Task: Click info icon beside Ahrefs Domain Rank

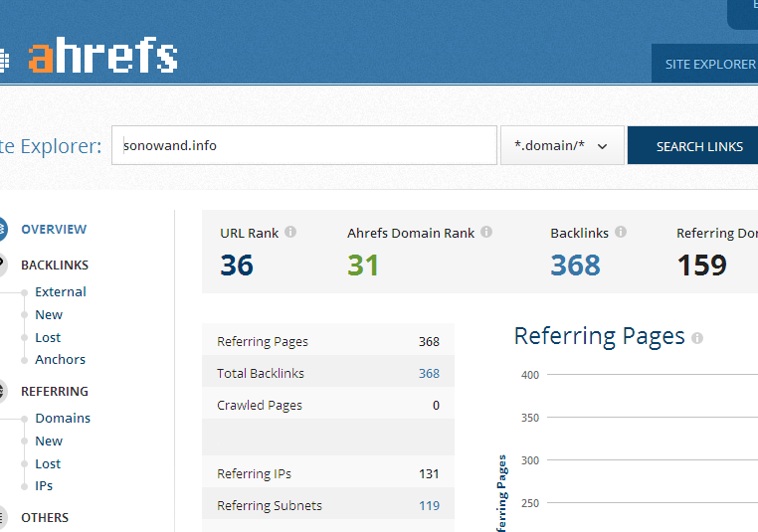Action: (x=486, y=233)
